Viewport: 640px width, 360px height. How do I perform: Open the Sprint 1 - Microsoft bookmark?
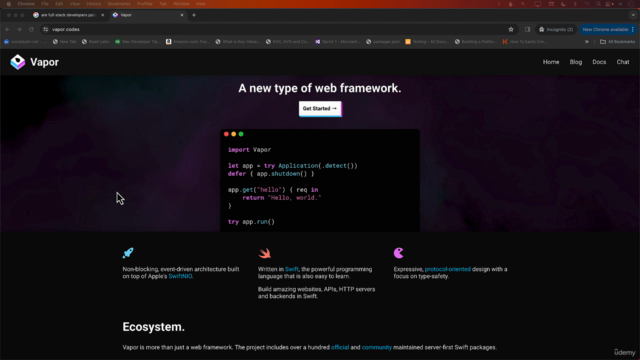point(338,42)
